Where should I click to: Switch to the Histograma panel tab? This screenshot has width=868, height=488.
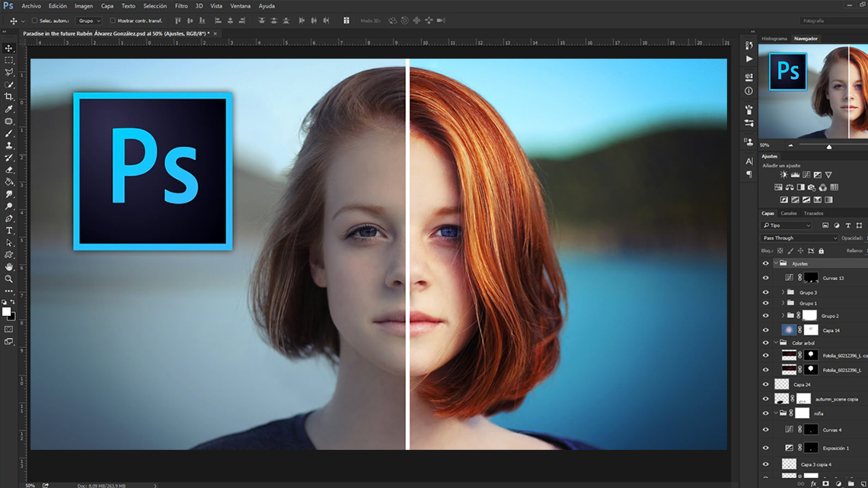pyautogui.click(x=774, y=39)
